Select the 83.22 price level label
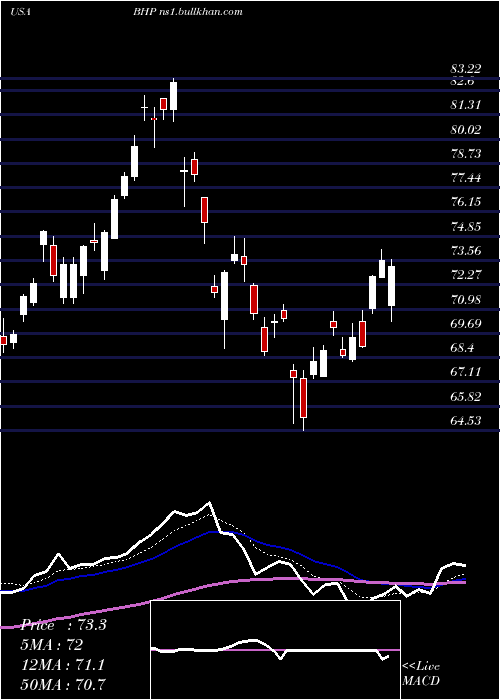This screenshot has height=700, width=500. pos(466,69)
